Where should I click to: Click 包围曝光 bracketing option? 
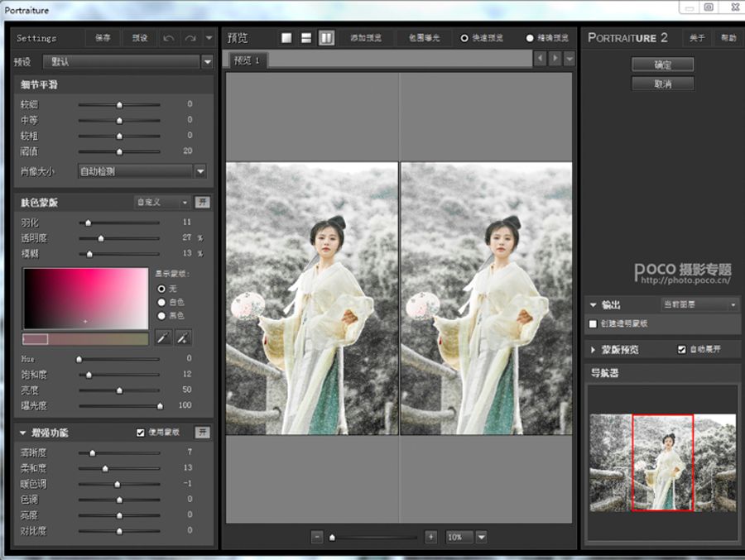tap(425, 38)
